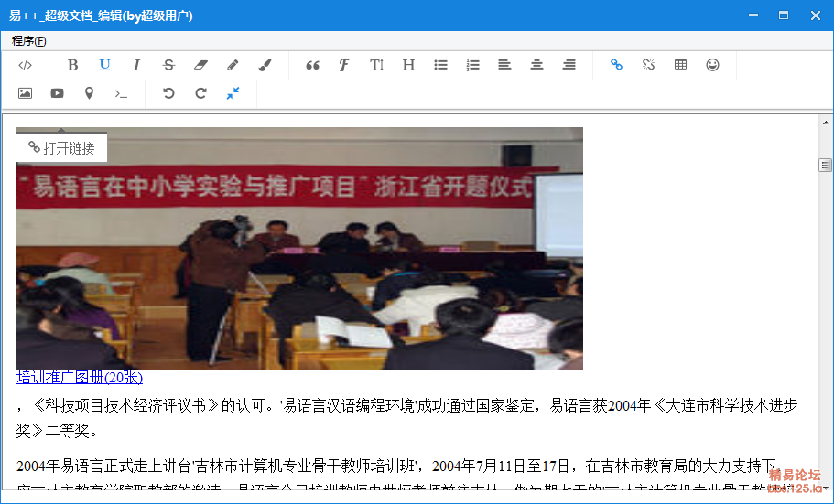Viewport: 834px width, 504px height.
Task: Remove the hyperlink with unlink icon
Action: tap(648, 65)
